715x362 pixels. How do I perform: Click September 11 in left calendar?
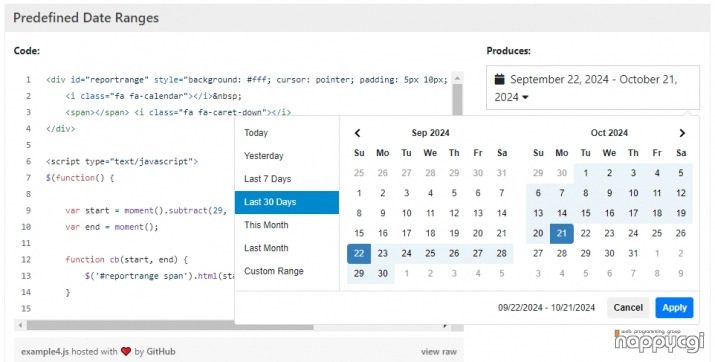pos(430,213)
